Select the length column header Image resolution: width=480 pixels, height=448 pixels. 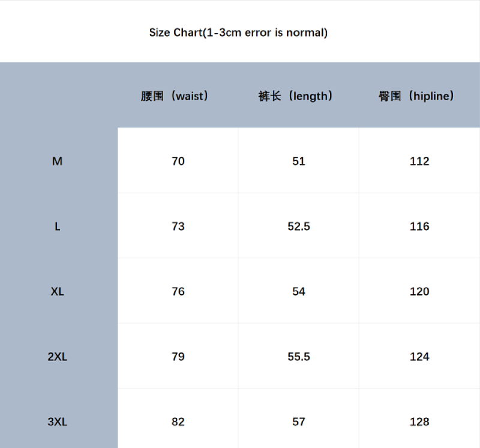(x=295, y=96)
